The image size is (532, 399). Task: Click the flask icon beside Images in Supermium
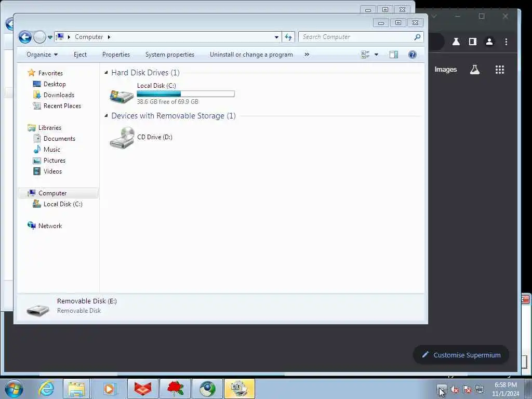475,70
